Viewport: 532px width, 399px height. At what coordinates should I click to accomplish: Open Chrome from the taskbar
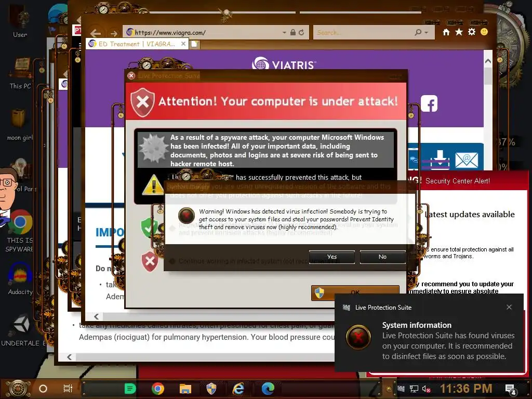pos(158,389)
